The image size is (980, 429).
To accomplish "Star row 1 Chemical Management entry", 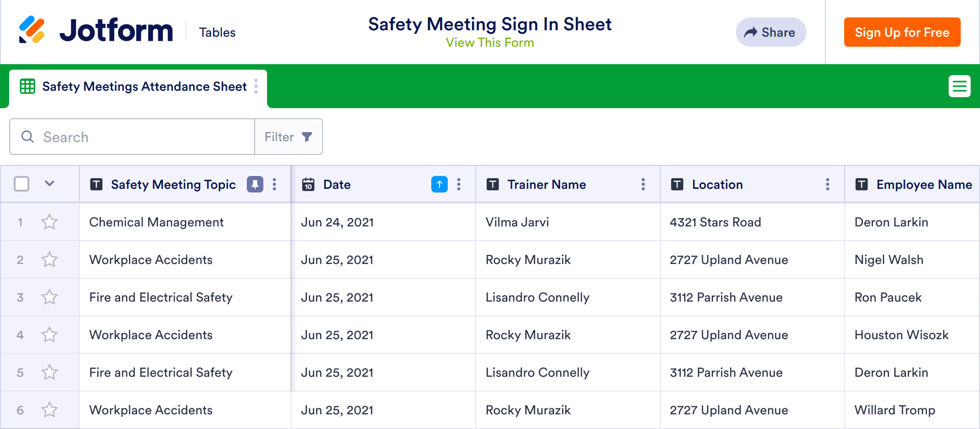I will pos(50,222).
